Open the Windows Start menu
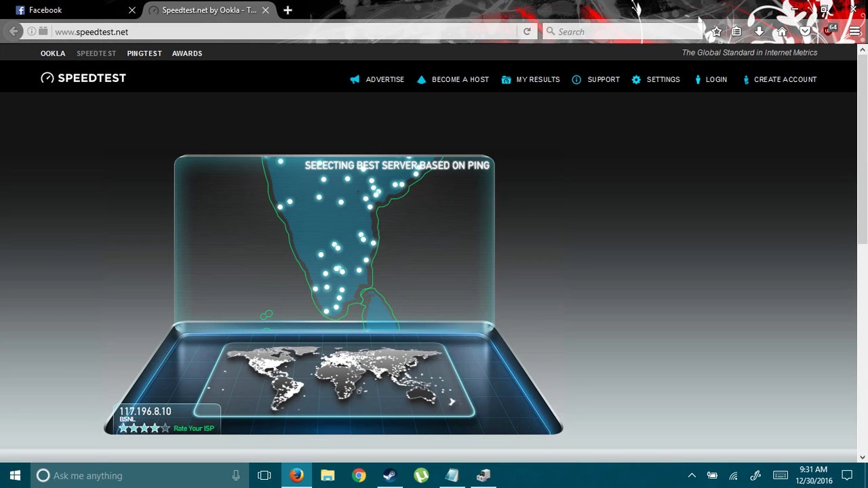The image size is (868, 488). 15,475
